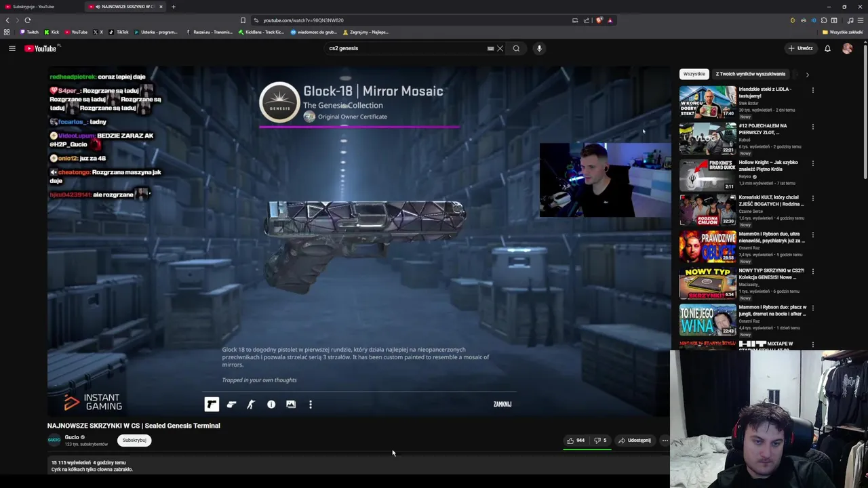Open the Kick bookmark
Screen dimensions: 868x488
pyautogui.click(x=52, y=32)
